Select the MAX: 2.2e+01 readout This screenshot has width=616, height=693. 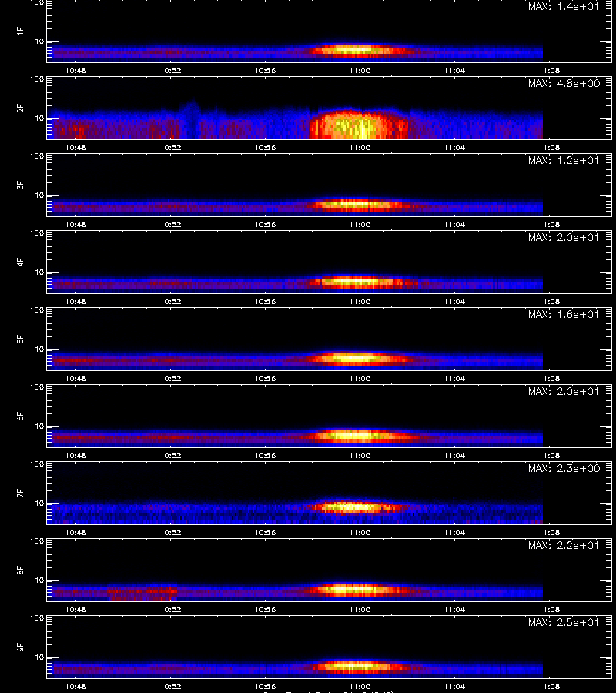coord(564,545)
